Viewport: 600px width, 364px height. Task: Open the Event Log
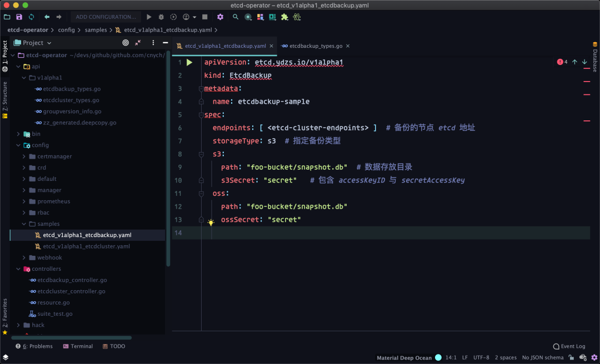(x=569, y=346)
